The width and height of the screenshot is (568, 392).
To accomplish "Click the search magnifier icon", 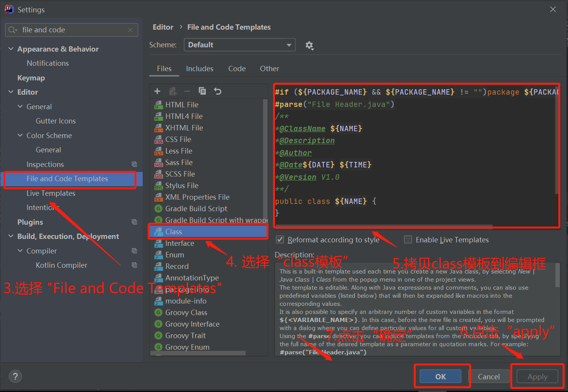I will coord(13,30).
